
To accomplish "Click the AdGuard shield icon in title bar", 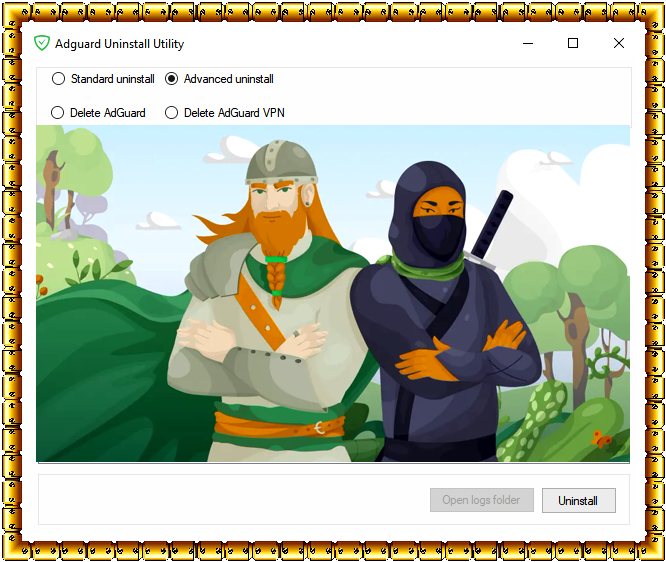I will pos(42,43).
